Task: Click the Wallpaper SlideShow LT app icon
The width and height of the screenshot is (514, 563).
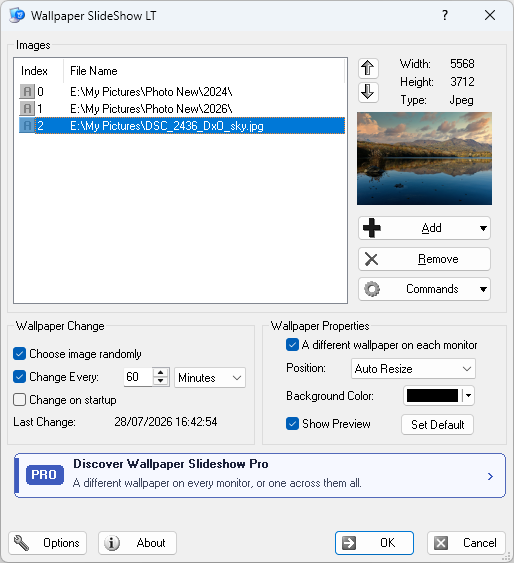Action: click(x=17, y=15)
